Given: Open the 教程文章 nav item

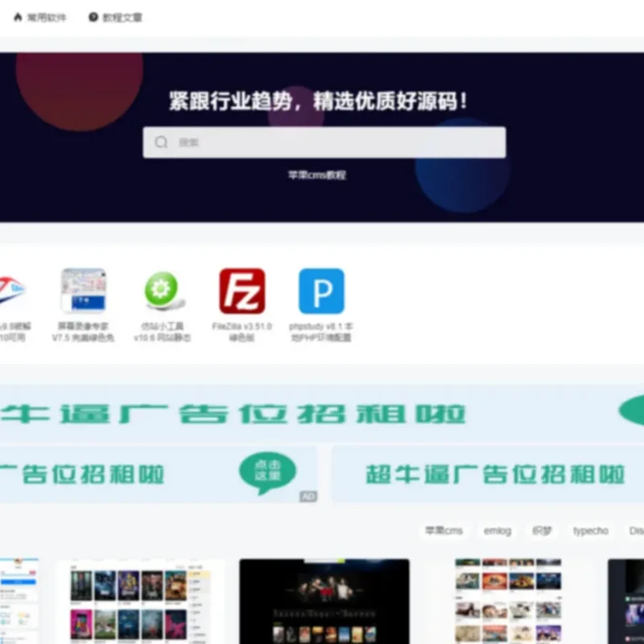Looking at the screenshot, I should click(x=116, y=17).
